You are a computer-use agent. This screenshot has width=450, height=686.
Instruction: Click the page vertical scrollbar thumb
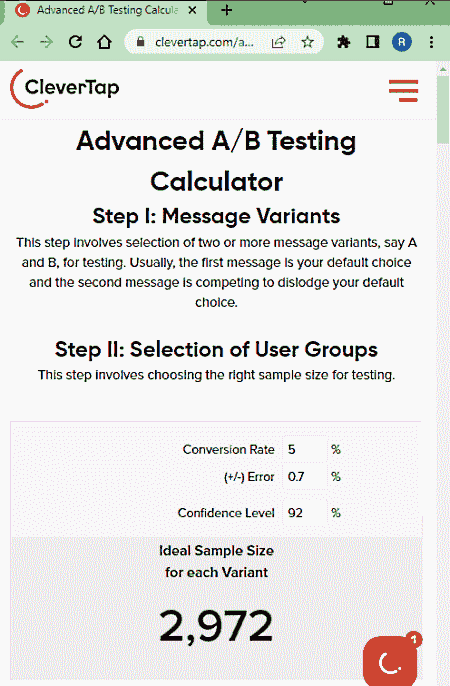coord(443,109)
